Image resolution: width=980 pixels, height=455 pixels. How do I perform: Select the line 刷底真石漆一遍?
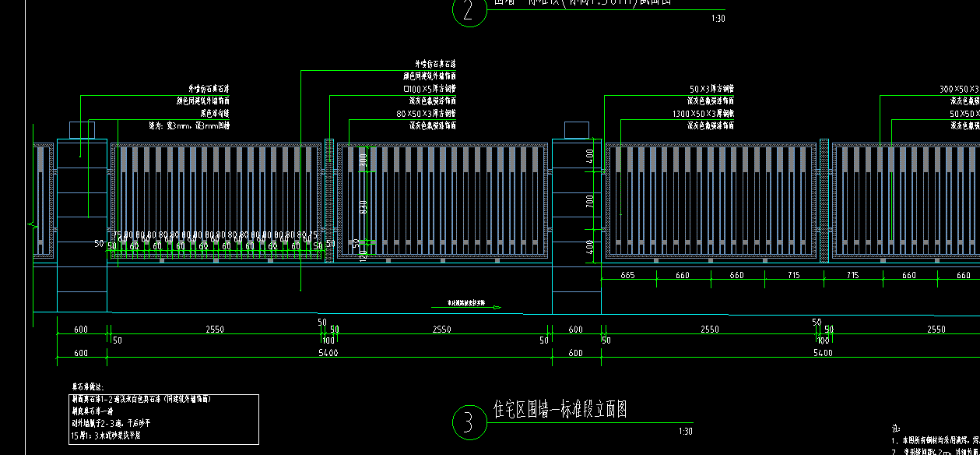point(93,411)
